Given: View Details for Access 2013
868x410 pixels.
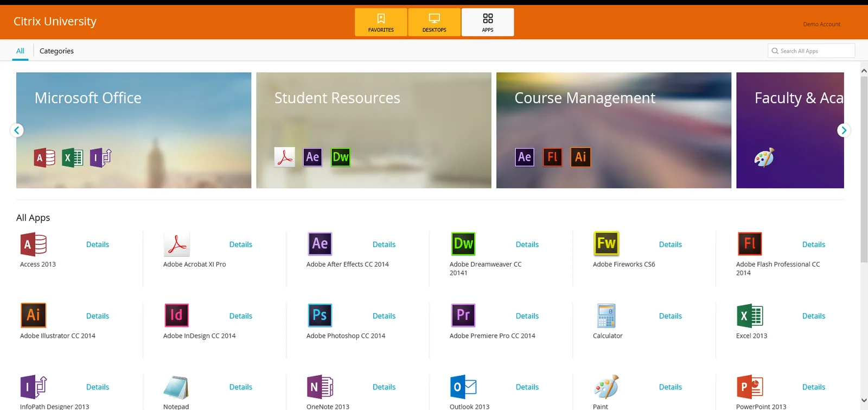Looking at the screenshot, I should click(98, 244).
